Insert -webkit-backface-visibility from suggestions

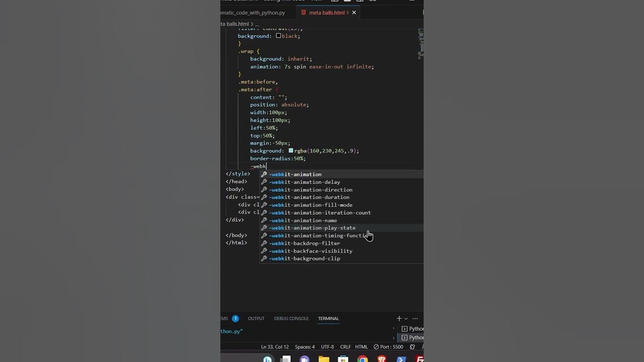coord(342,251)
